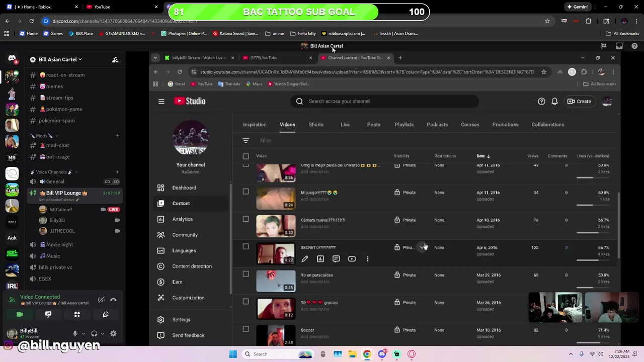Switch to the Collaborations tab

548,124
